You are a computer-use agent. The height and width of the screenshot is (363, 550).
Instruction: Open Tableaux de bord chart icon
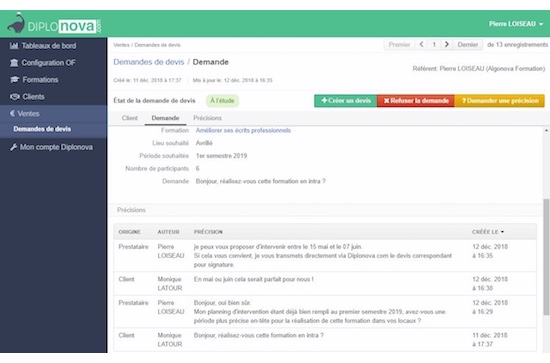(14, 46)
